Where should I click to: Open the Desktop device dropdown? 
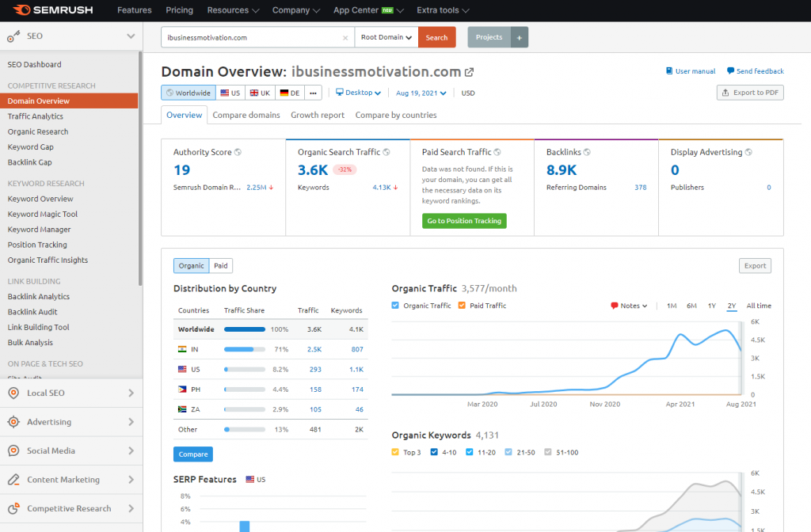(359, 93)
